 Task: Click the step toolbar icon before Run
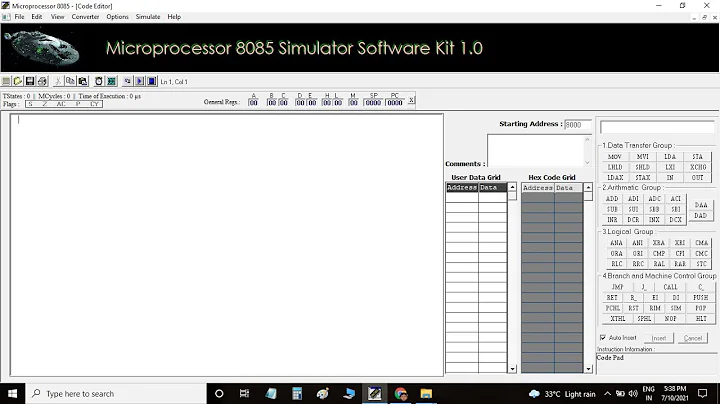[127, 81]
